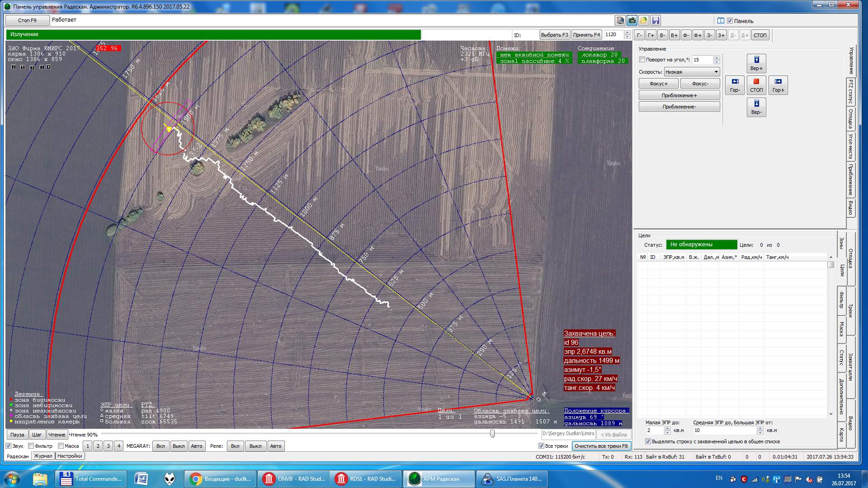Toggle Выделять строку с захваченной целью checkbox
Screen dimensions: 868x488
pos(648,441)
